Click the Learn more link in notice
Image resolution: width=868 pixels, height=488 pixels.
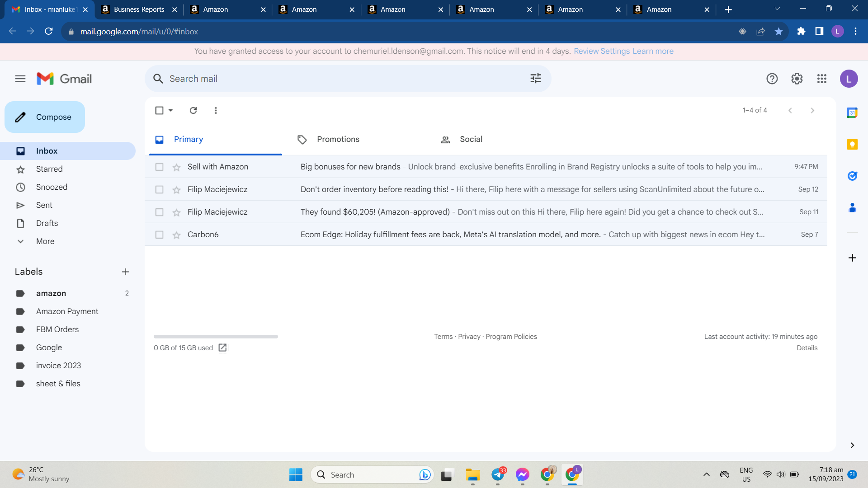coord(653,51)
